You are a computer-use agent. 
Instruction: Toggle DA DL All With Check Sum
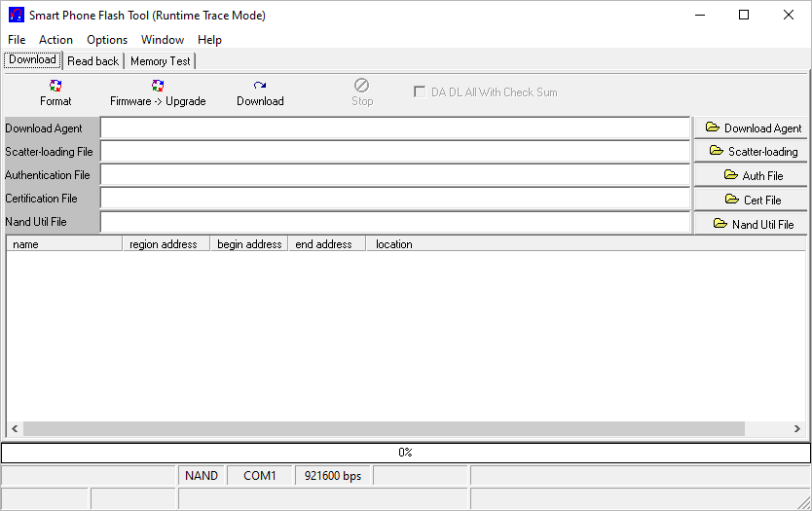tap(420, 92)
